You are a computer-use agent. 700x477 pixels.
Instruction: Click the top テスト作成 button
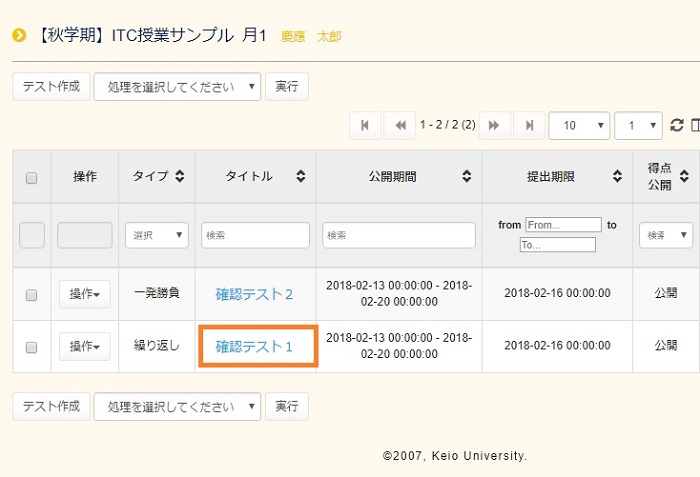(51, 86)
